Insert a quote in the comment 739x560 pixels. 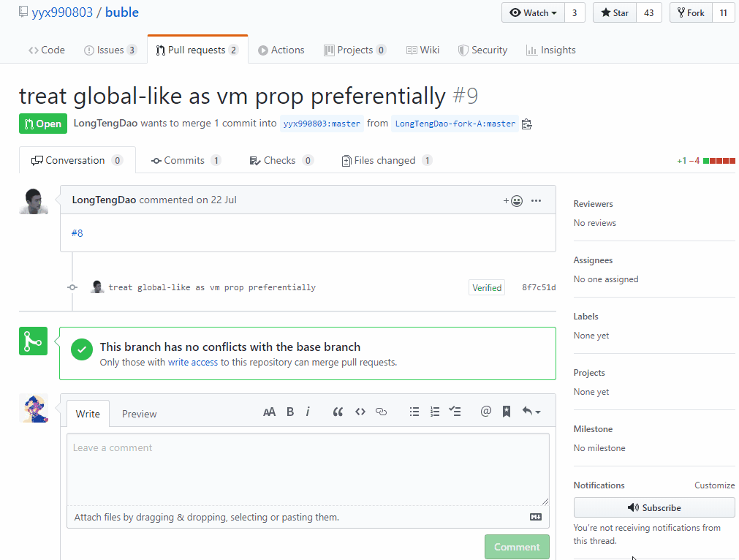[x=338, y=412]
